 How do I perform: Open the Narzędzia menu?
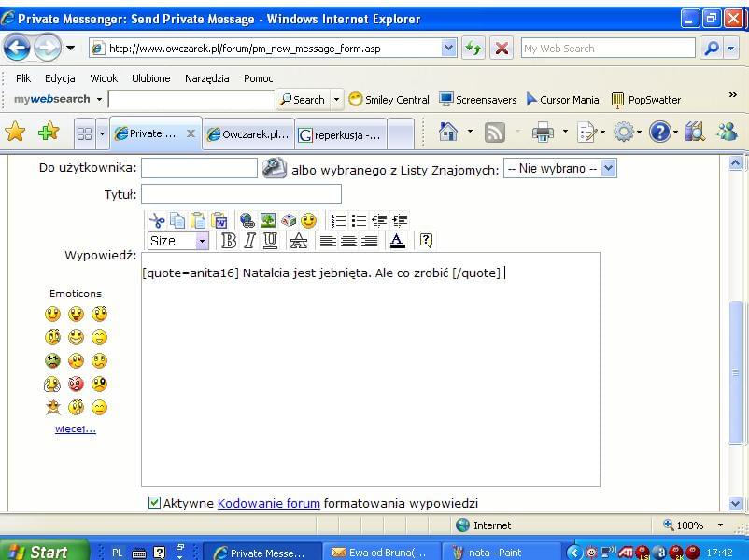coord(206,78)
